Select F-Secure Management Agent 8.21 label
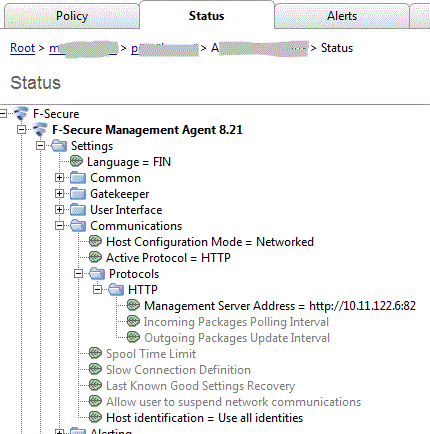The width and height of the screenshot is (430, 434). [147, 130]
